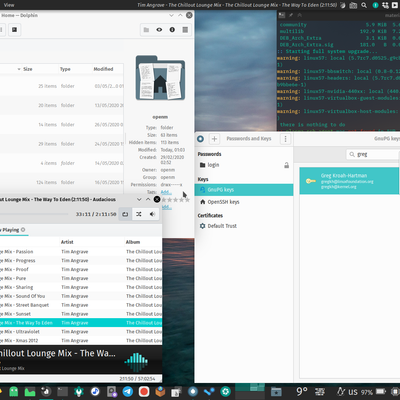This screenshot has width=400, height=400.
Task: Select the highlighted The Way To Eden track
Action: pyautogui.click(x=81, y=323)
